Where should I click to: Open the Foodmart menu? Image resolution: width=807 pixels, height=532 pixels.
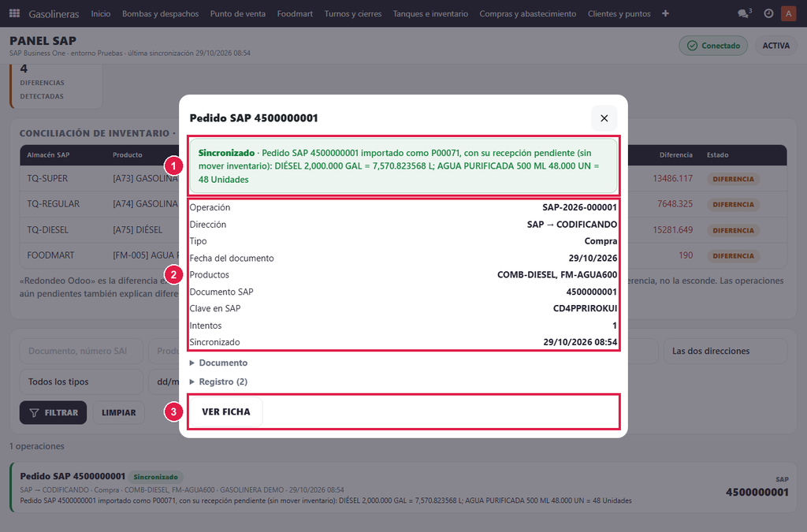click(295, 13)
